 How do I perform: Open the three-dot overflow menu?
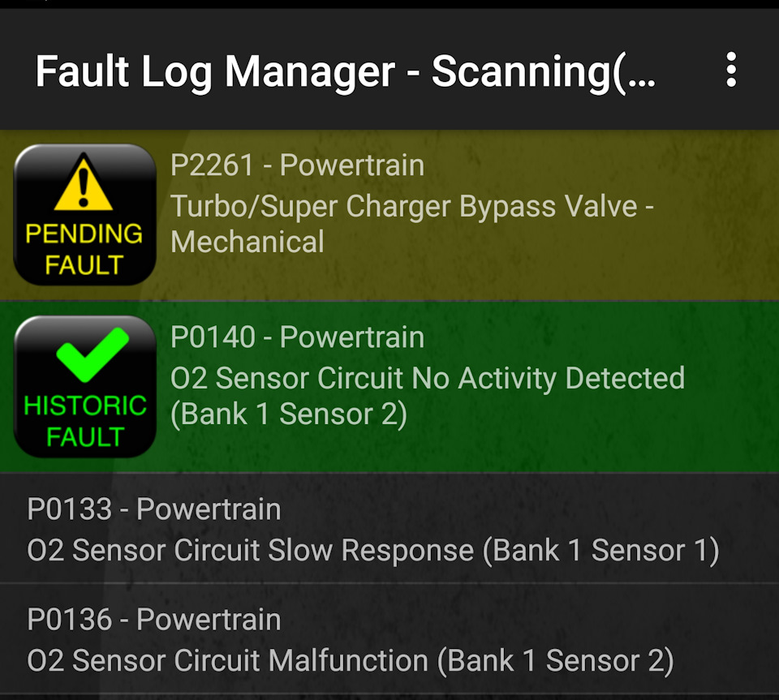click(730, 71)
